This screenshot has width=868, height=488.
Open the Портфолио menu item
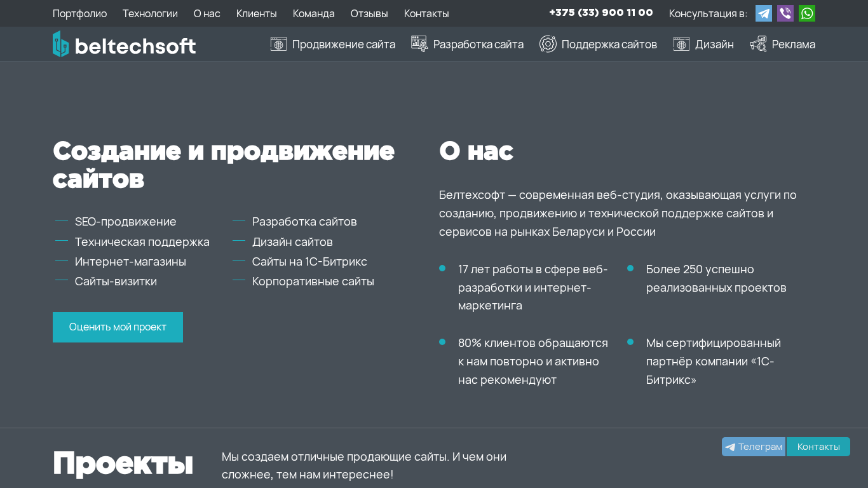click(79, 13)
